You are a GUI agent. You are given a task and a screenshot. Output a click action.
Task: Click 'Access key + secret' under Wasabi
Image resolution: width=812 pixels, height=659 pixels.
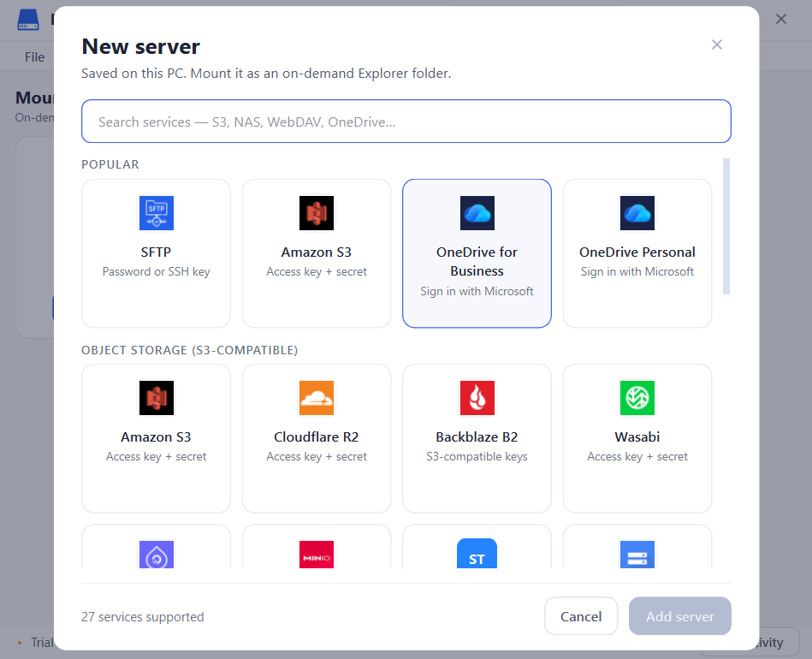pyautogui.click(x=637, y=456)
